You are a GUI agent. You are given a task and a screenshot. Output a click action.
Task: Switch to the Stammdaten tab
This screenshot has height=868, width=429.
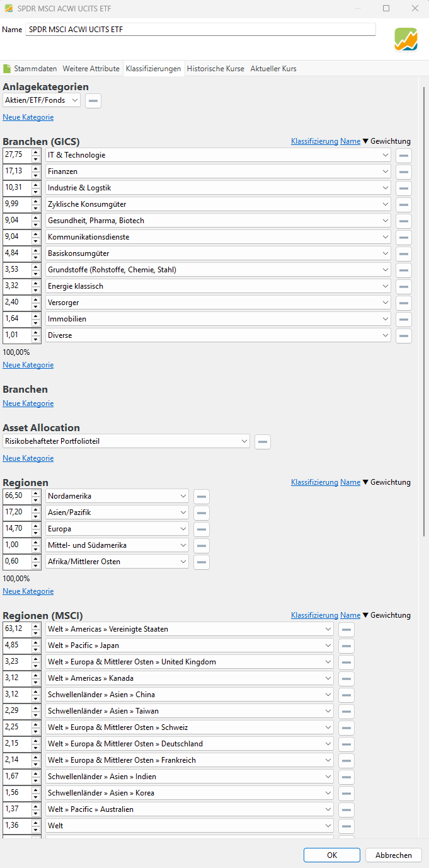click(x=30, y=69)
